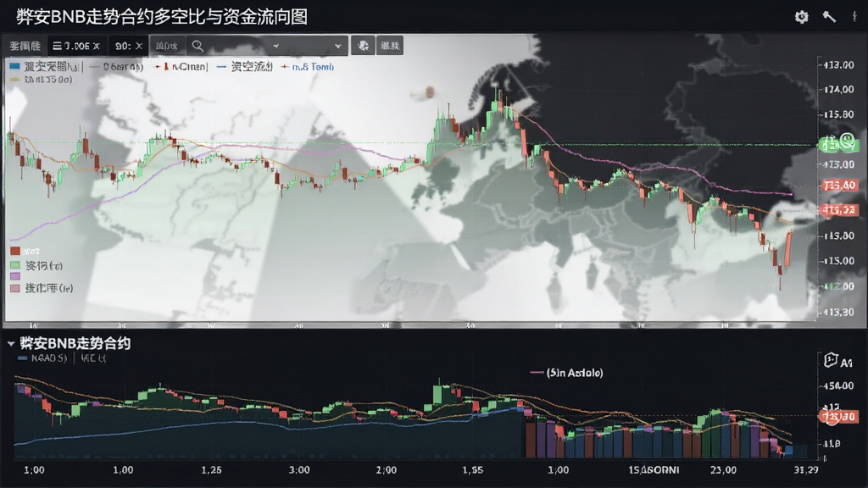Screen dimensions: 868x488
Task: Switch to the 3.00E tab
Action: click(75, 46)
